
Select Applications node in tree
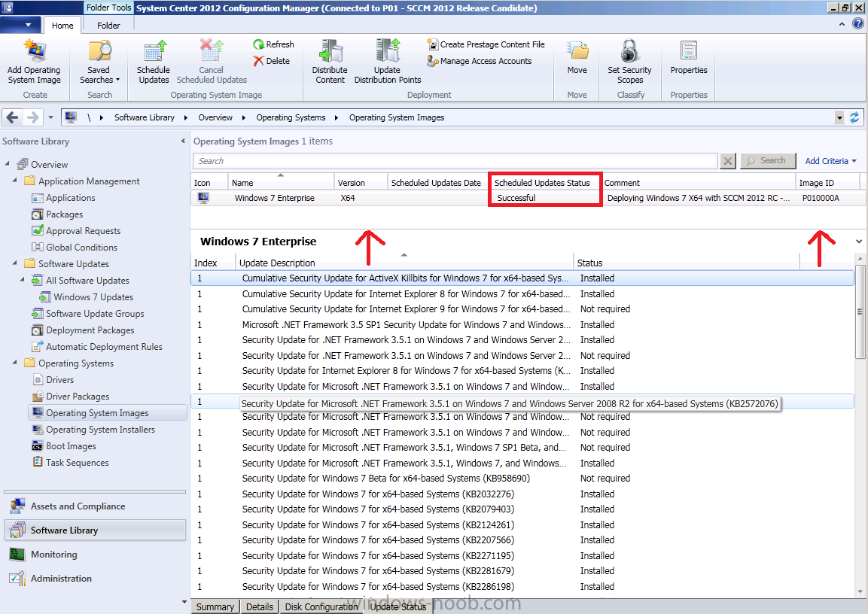coord(63,197)
